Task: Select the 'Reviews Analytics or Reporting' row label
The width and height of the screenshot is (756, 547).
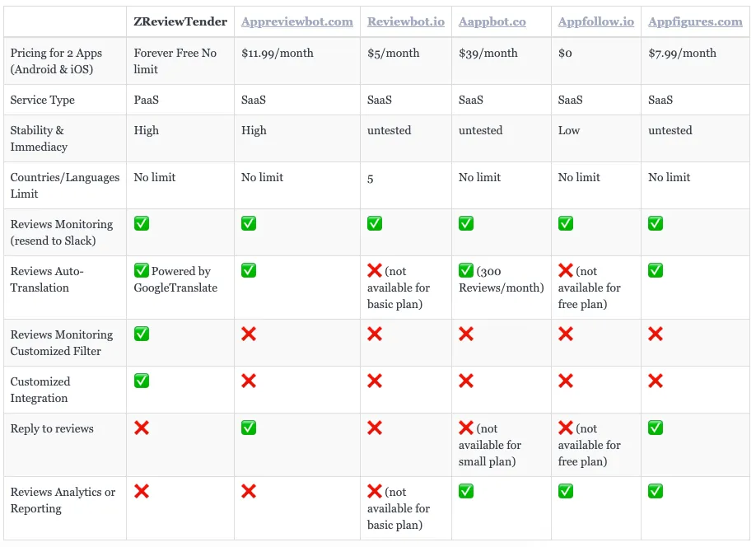Action: (63, 500)
